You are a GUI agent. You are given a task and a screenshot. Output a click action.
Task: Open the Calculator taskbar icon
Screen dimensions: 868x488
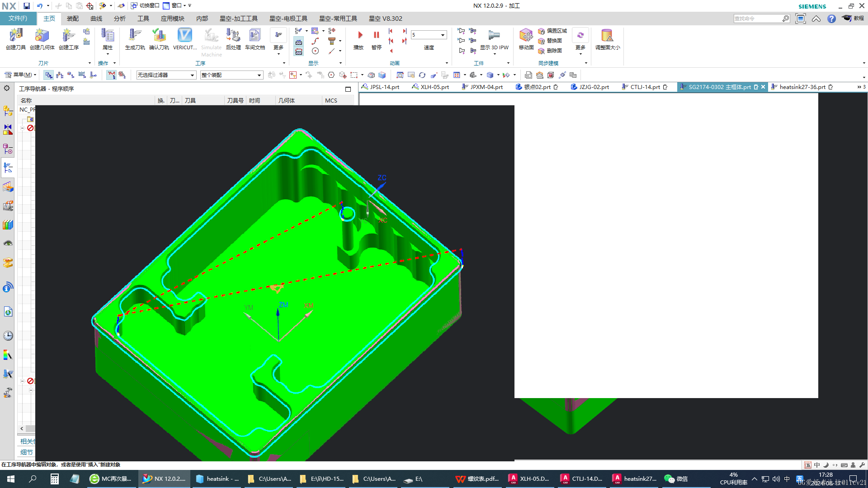pyautogui.click(x=54, y=479)
